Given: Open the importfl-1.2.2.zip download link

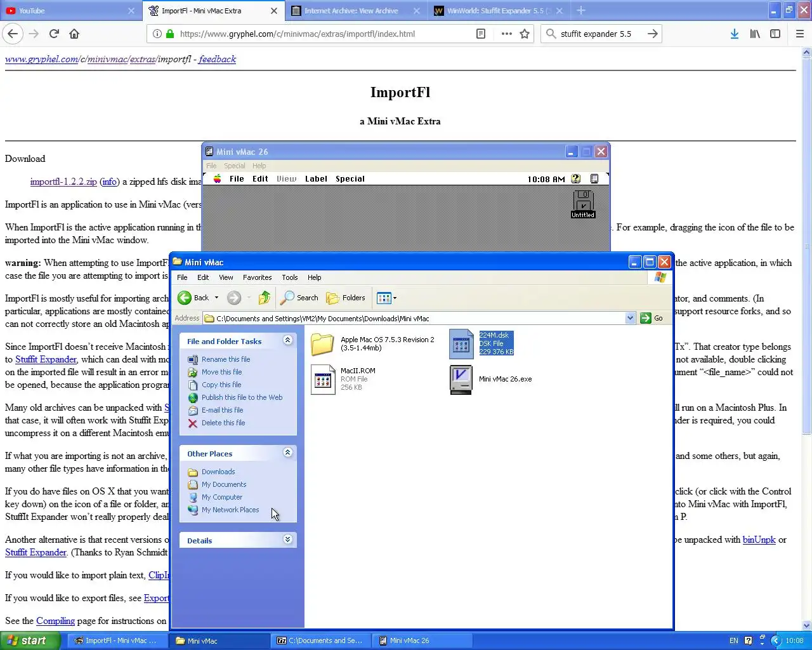Looking at the screenshot, I should pyautogui.click(x=63, y=182).
